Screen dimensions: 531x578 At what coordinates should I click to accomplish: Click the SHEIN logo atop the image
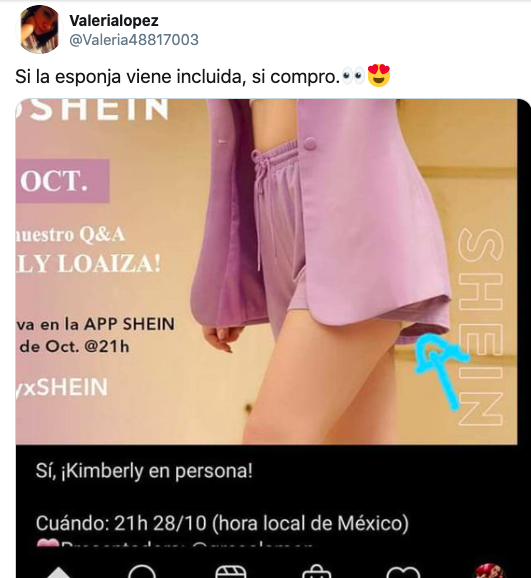[94, 109]
